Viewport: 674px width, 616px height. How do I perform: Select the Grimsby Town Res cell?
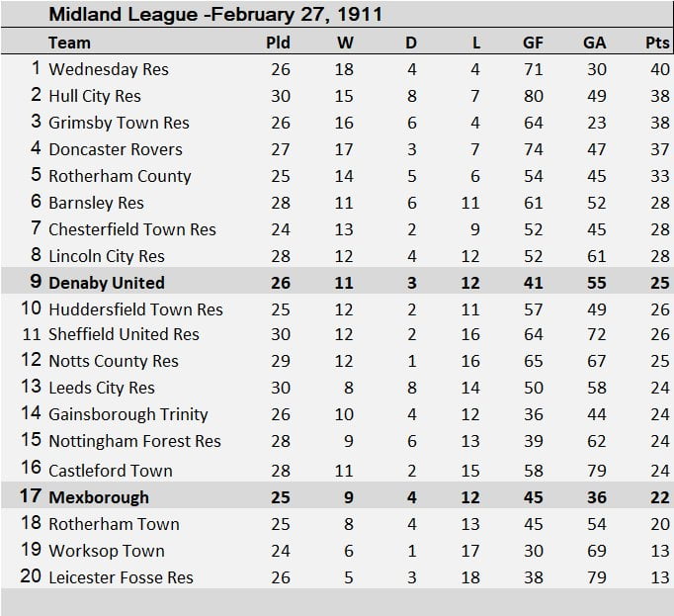[x=119, y=123]
